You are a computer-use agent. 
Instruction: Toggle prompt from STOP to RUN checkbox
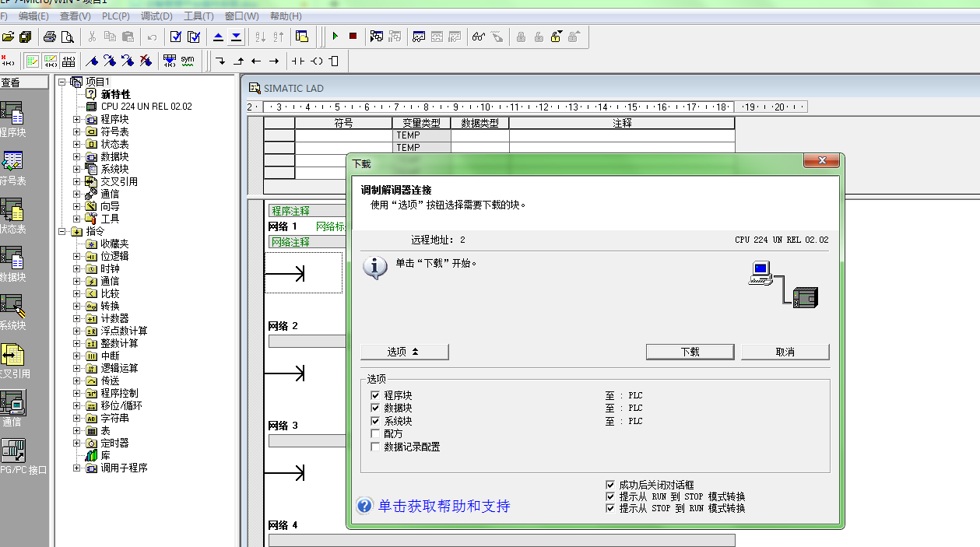click(611, 508)
